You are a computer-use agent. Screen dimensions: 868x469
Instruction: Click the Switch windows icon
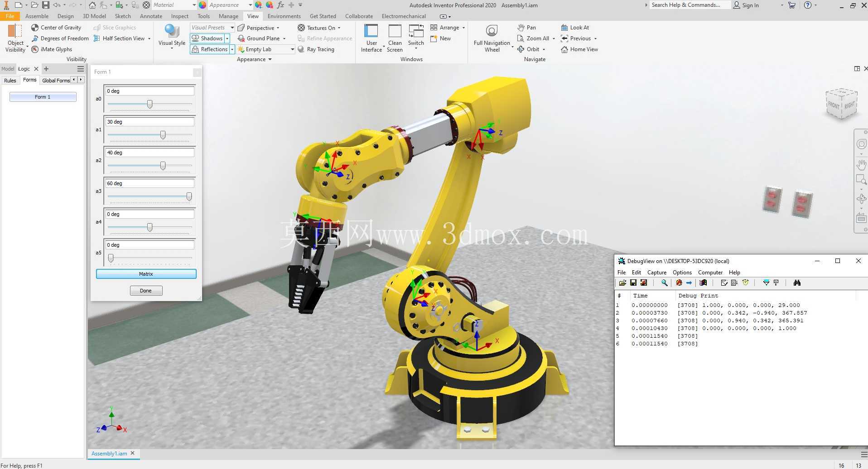(416, 31)
